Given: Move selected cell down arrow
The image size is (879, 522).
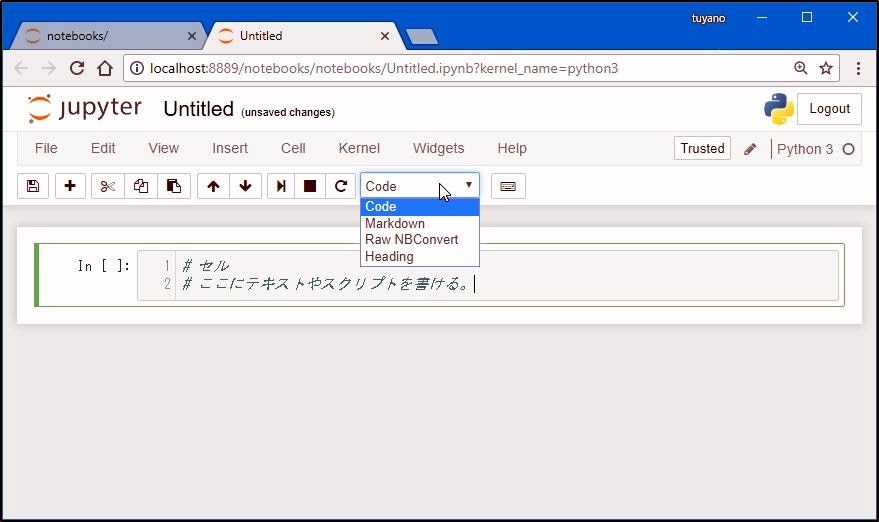Looking at the screenshot, I should click(245, 186).
